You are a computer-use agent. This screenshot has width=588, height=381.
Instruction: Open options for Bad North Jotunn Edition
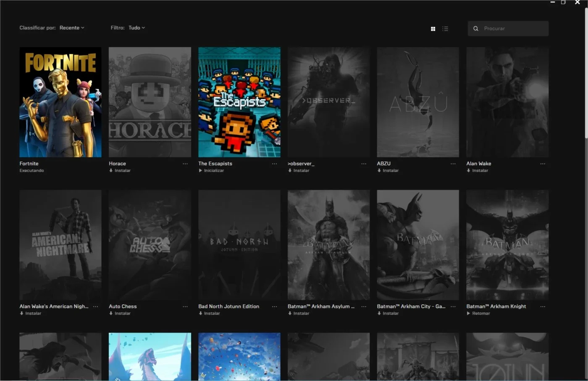275,307
